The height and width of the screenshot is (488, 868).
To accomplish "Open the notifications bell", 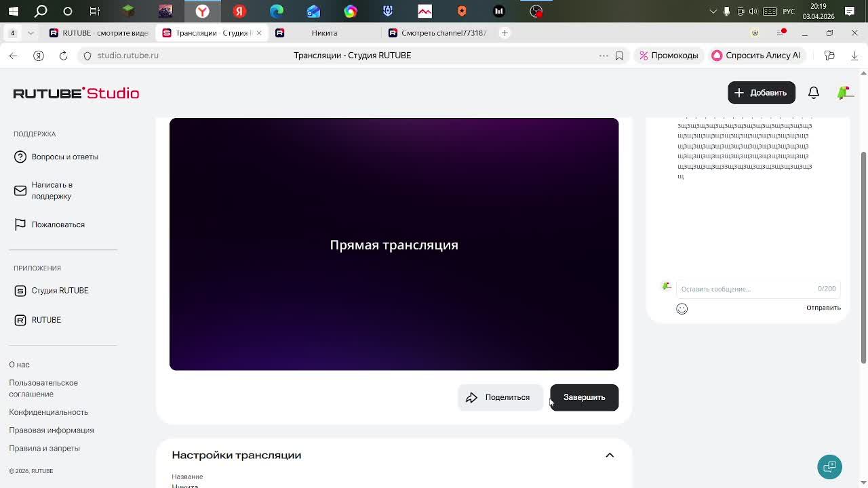I will click(x=814, y=93).
